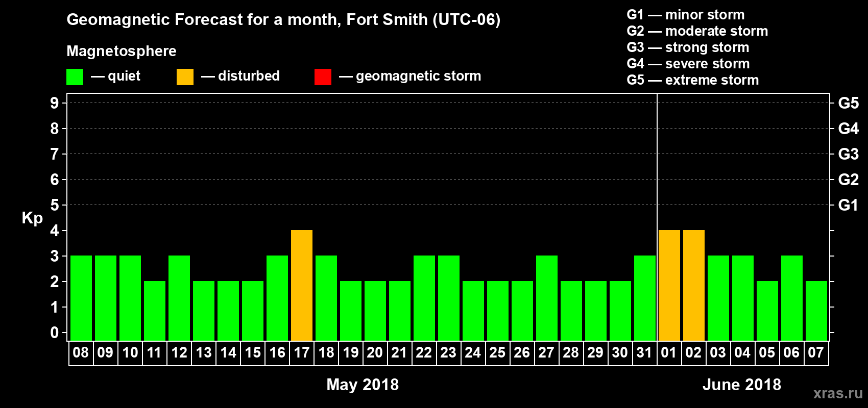The height and width of the screenshot is (408, 868).
Task: Click the date label 13
Action: click(x=203, y=353)
